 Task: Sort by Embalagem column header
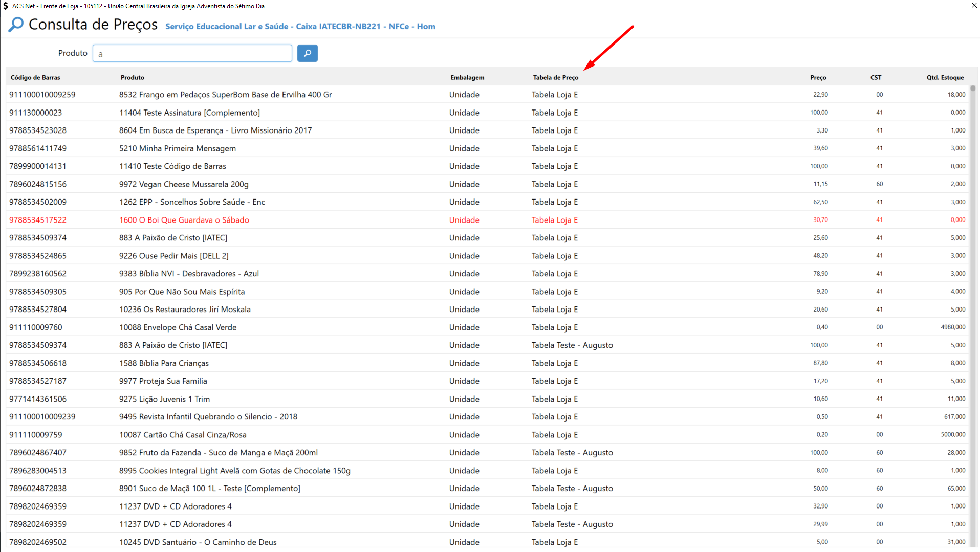467,77
